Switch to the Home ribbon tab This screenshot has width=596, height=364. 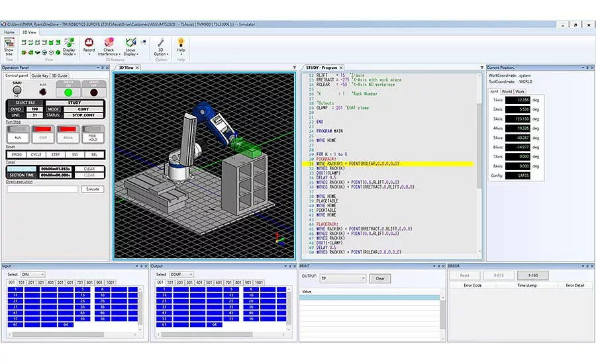(9, 32)
